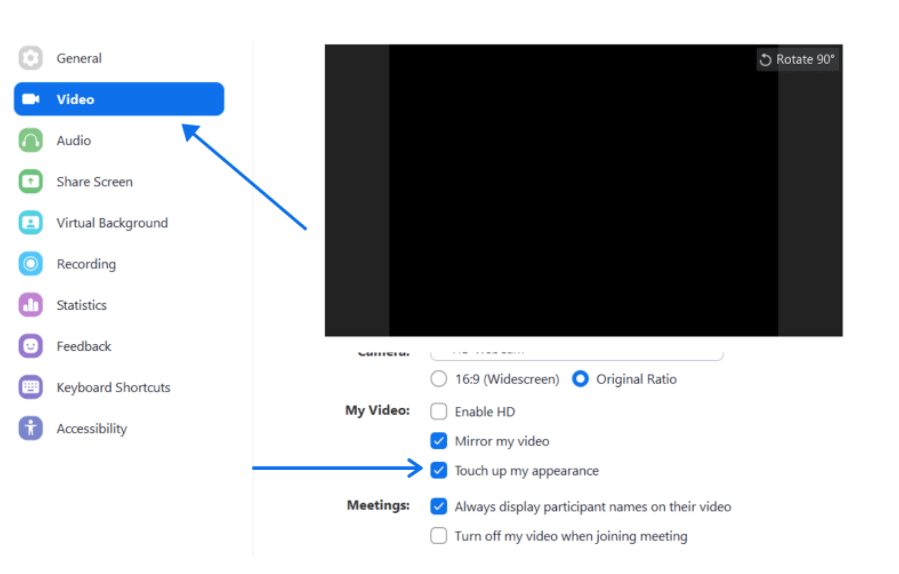Toggle Touch up my appearance checkbox
The height and width of the screenshot is (574, 899).
pos(439,471)
